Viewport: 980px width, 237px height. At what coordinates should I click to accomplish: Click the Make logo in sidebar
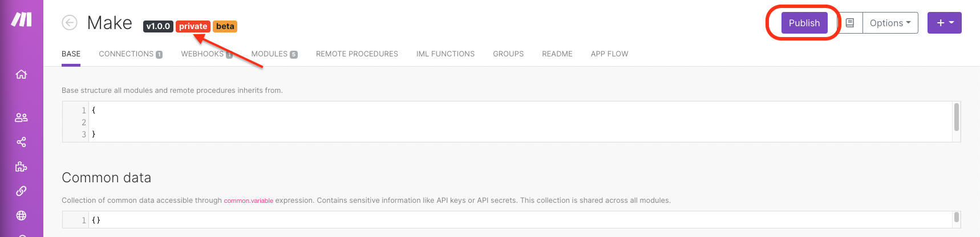[22, 19]
